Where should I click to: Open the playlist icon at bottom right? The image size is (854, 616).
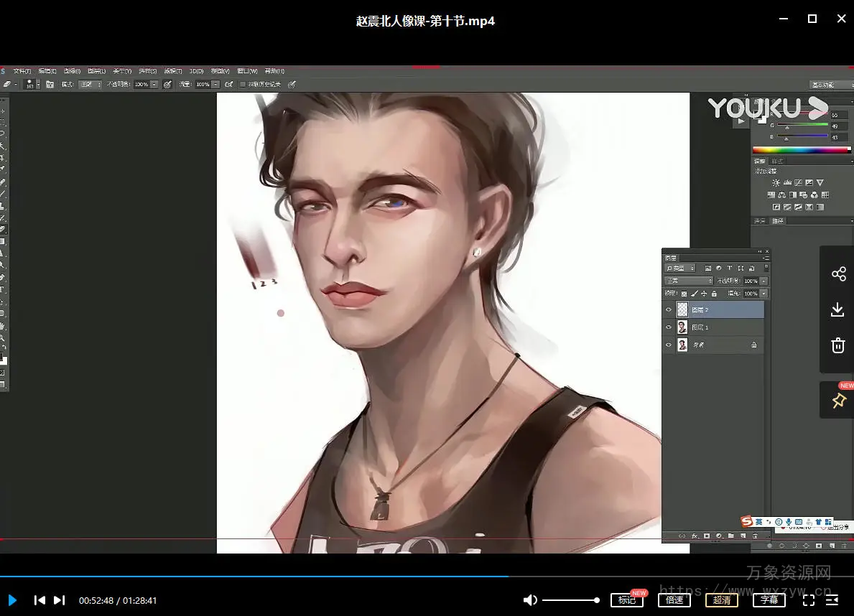click(x=832, y=600)
